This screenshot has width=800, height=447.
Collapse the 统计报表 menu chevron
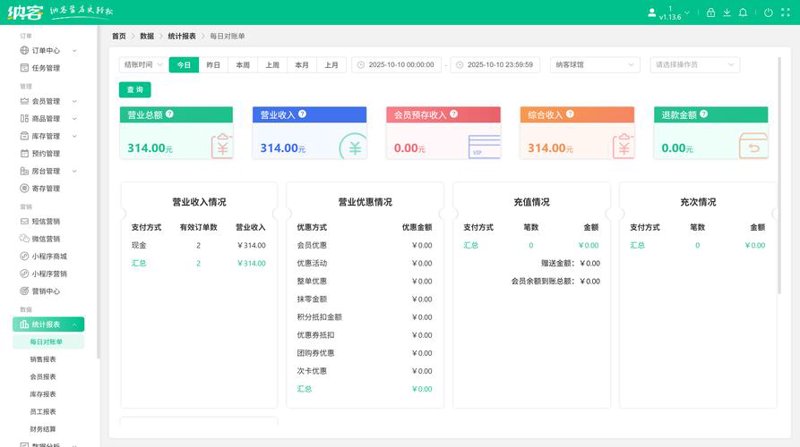point(74,325)
